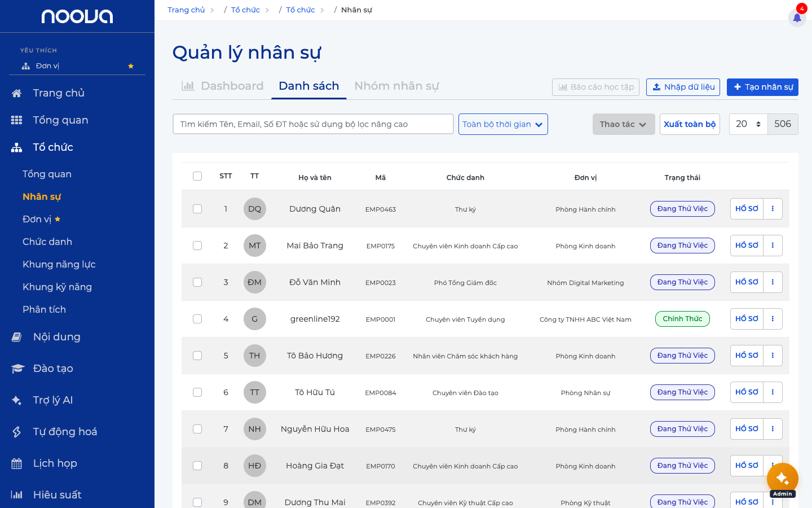Click Đang Thử Việc badge of Tô Hữu Tú

click(682, 392)
